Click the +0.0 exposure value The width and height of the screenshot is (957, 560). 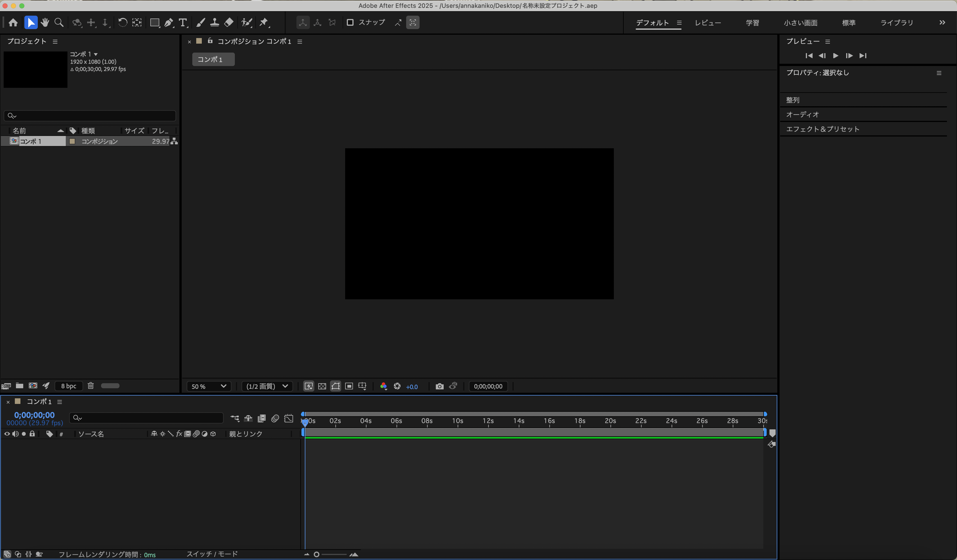[x=412, y=387]
